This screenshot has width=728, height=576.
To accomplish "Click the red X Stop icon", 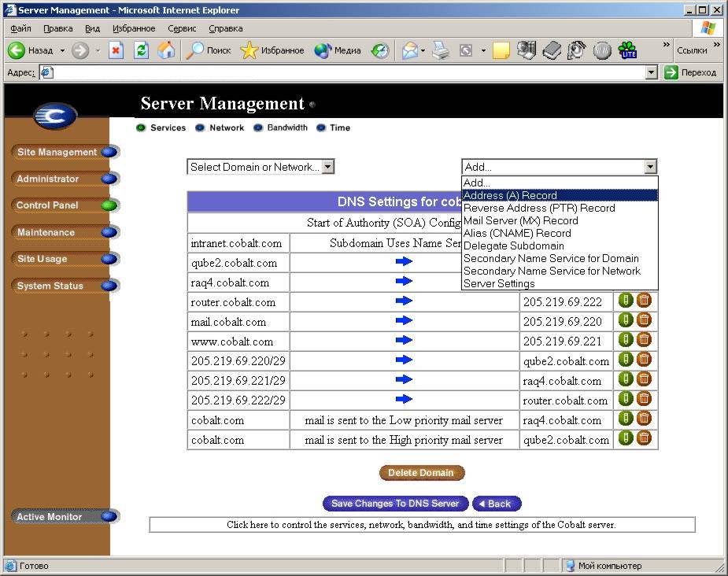I will point(116,50).
